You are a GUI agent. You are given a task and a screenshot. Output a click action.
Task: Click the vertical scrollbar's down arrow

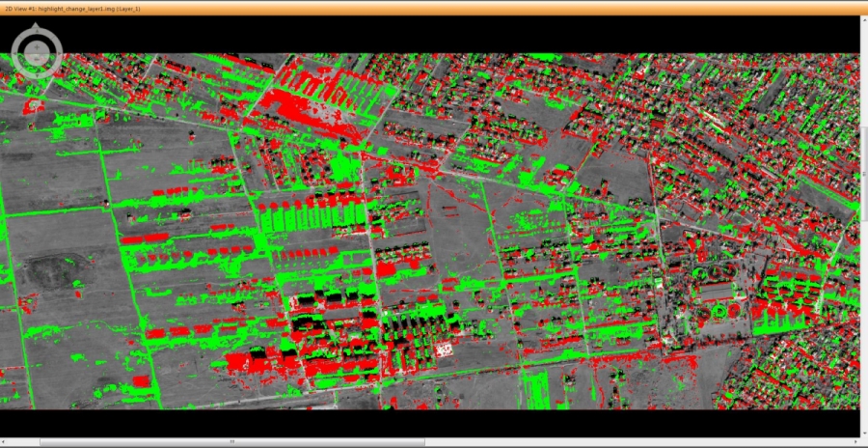tap(865, 433)
